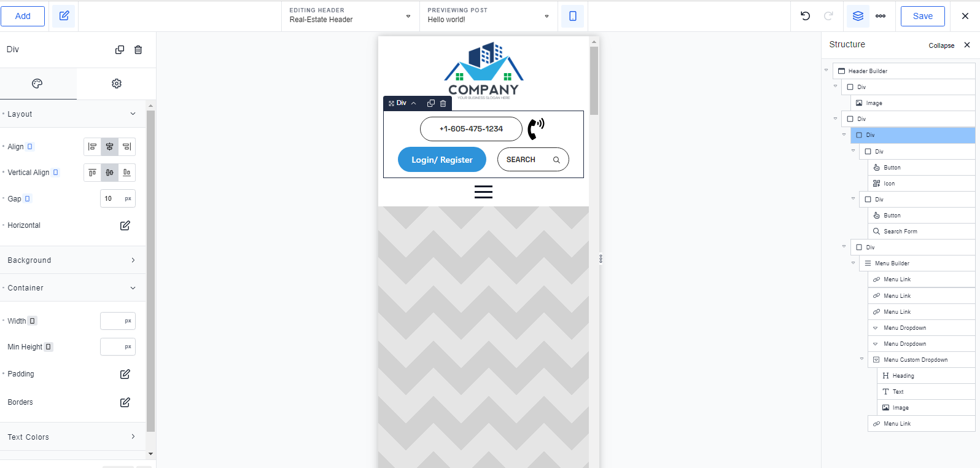Open the Padding edit icon
Screen dimensions: 980x468
pos(125,374)
